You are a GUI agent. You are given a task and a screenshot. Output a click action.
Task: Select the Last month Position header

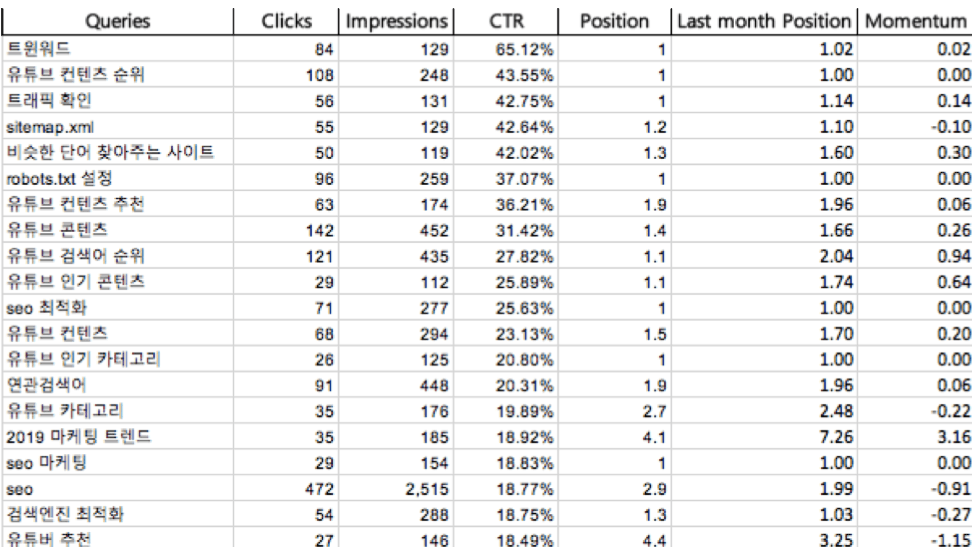[764, 21]
